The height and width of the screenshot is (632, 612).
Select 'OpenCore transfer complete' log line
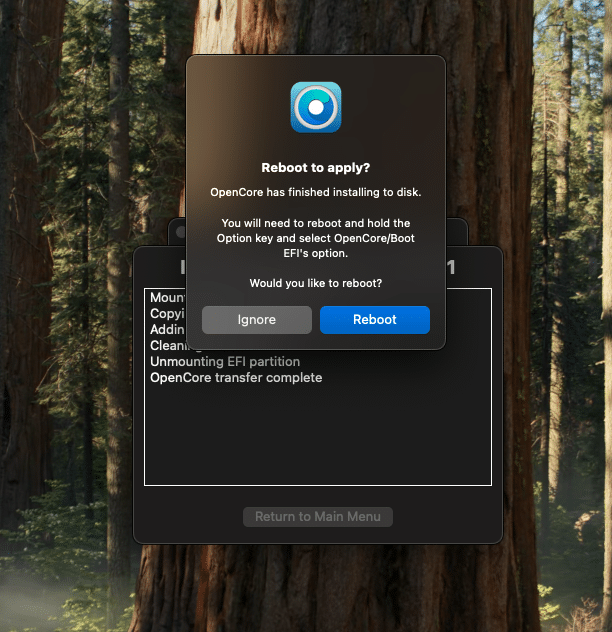pos(236,378)
